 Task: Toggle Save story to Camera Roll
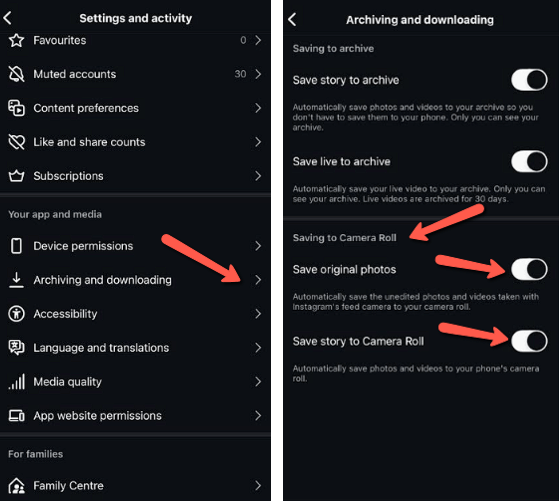[x=529, y=341]
